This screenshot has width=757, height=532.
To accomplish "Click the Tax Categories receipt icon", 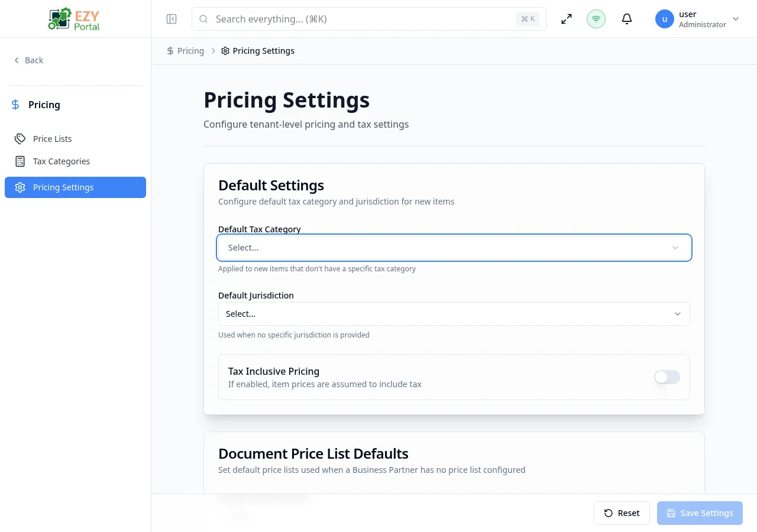I will [x=21, y=161].
